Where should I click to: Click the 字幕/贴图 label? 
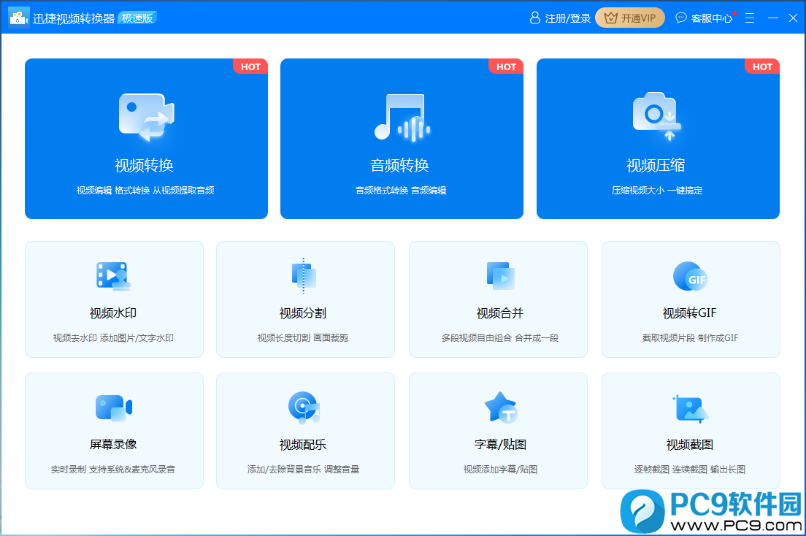coord(500,445)
